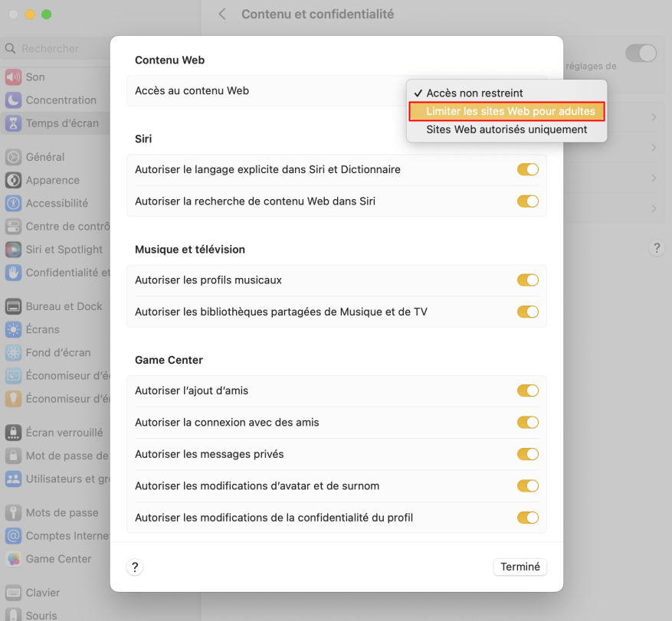The image size is (672, 621).
Task: Open the Concentration moon icon
Action: (13, 100)
